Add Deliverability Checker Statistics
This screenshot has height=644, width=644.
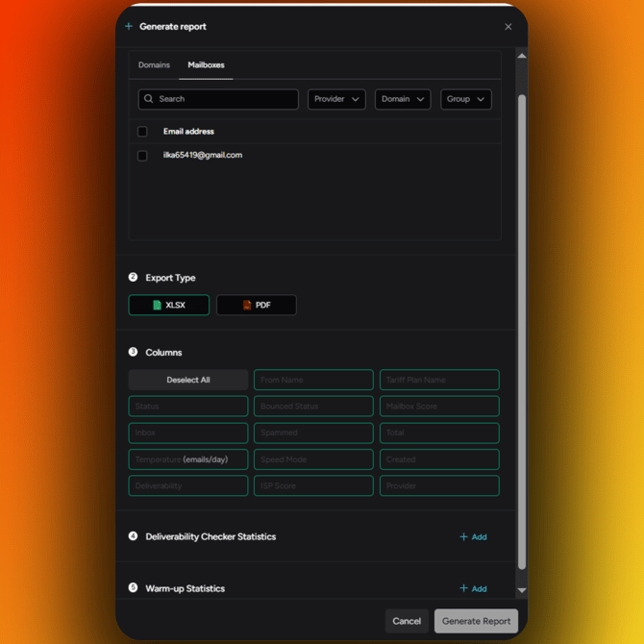click(473, 536)
